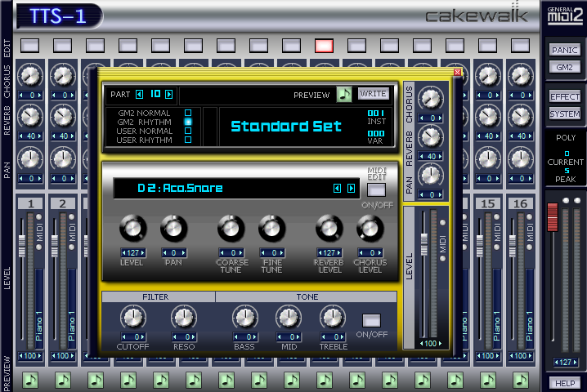The height and width of the screenshot is (392, 587).
Task: Decrease the REVERB LEVEL value of 127
Action: (320, 253)
